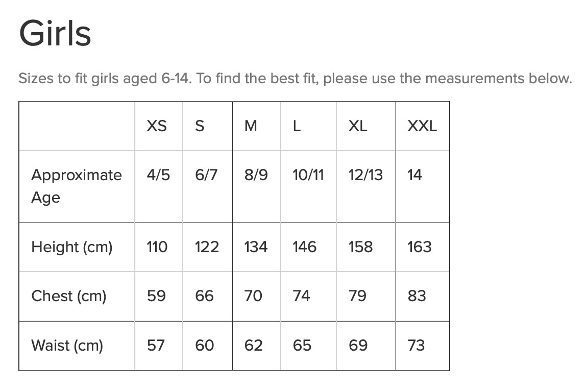Click the Waist (cm) row label
The width and height of the screenshot is (587, 392).
[x=67, y=346]
